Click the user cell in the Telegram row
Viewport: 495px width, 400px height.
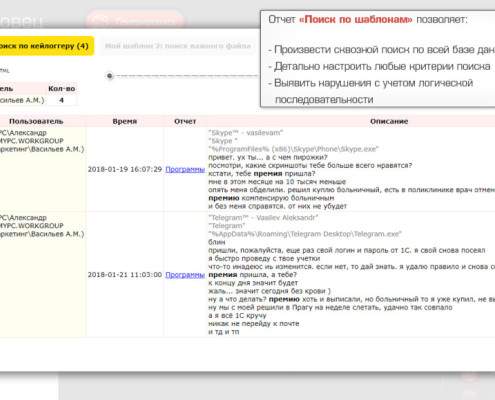pyautogui.click(x=43, y=275)
